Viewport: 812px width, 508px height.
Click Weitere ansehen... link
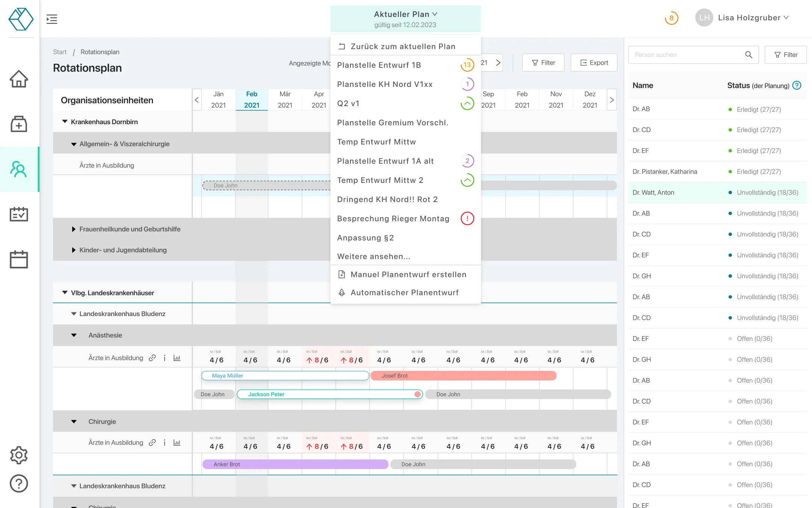(374, 257)
